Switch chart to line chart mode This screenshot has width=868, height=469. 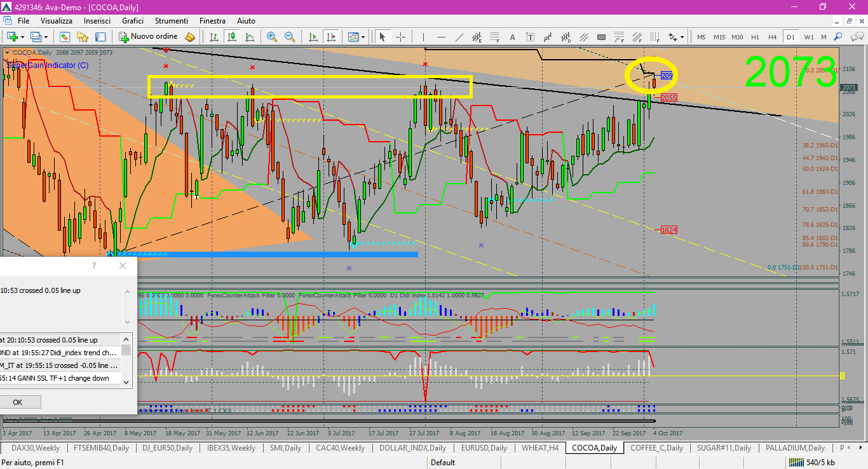coord(250,37)
